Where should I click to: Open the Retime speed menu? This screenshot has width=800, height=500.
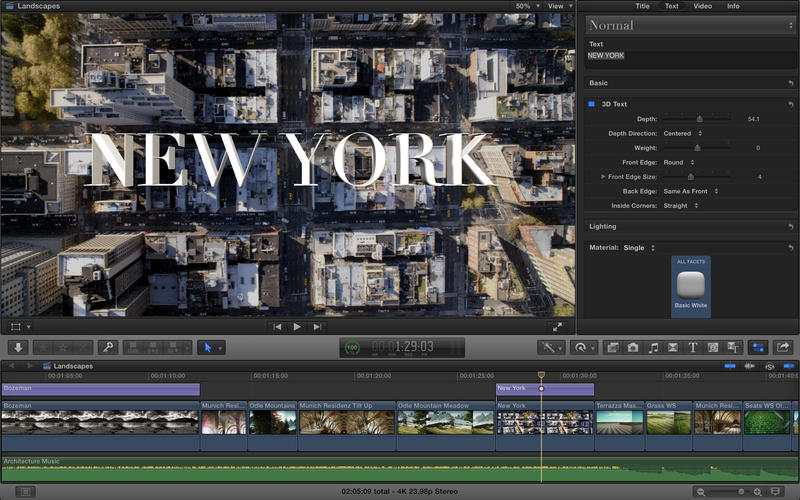click(582, 347)
